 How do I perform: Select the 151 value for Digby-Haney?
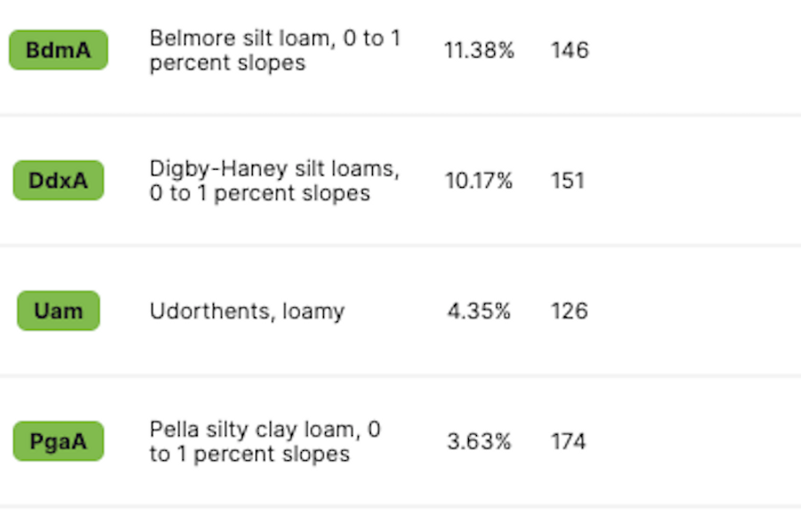click(x=569, y=181)
